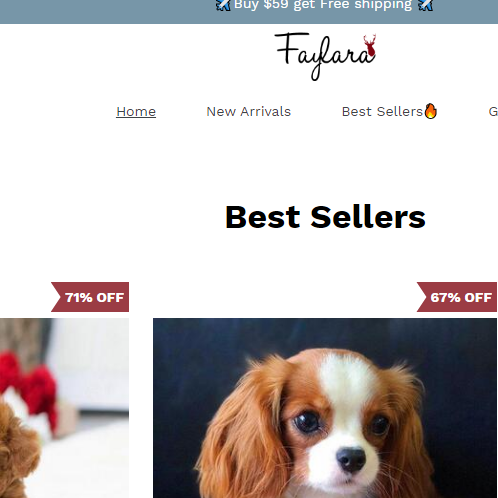Open the Best Sellers navigation link
The image size is (498, 498).
click(x=382, y=112)
